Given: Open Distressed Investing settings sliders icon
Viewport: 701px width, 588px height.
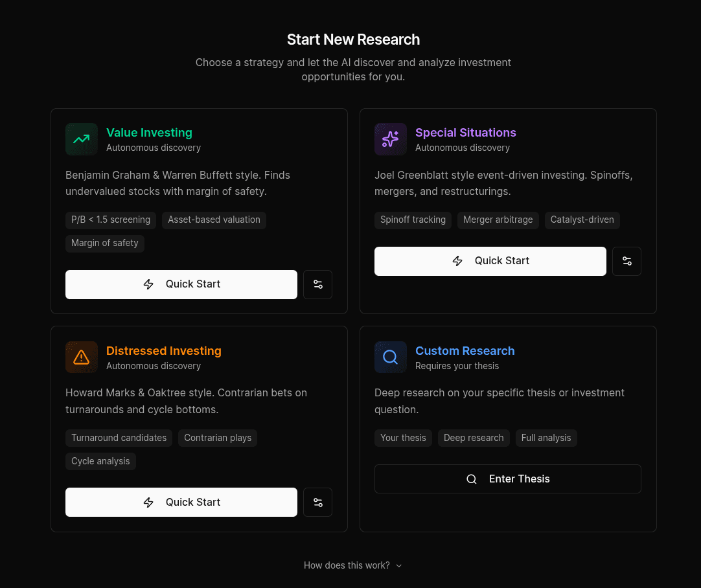Looking at the screenshot, I should pyautogui.click(x=317, y=503).
